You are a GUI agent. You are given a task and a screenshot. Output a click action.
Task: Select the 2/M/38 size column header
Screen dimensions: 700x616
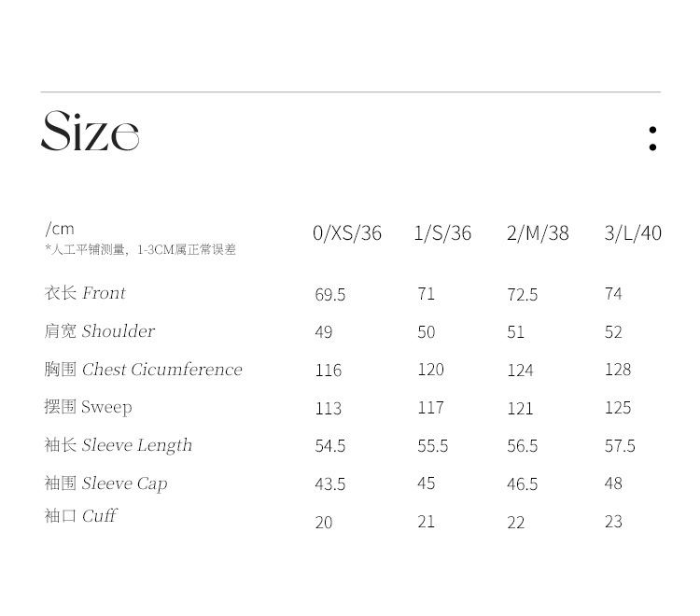click(538, 233)
